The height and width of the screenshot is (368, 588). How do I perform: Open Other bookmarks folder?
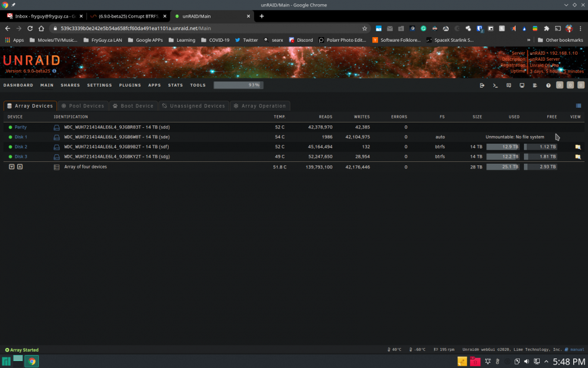[x=560, y=40]
